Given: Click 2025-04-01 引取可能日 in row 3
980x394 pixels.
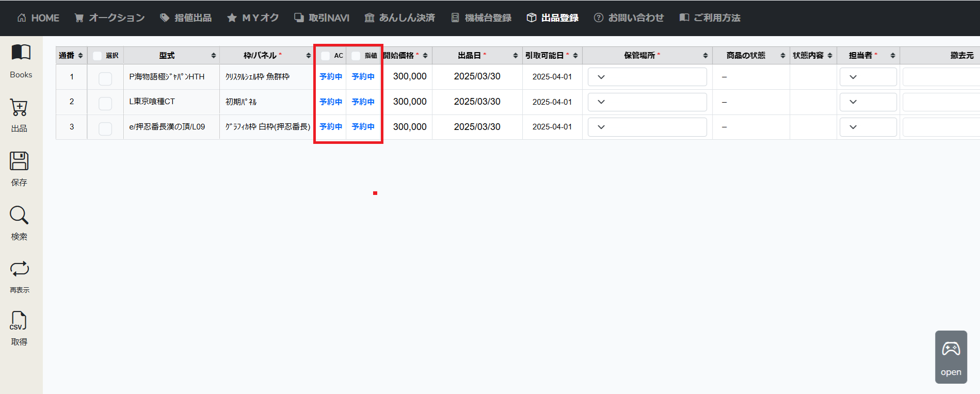Looking at the screenshot, I should tap(552, 127).
